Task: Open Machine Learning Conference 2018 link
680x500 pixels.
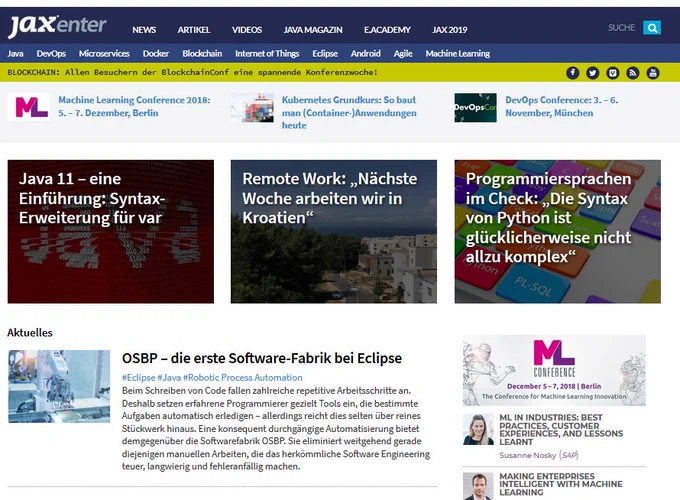Action: point(134,106)
